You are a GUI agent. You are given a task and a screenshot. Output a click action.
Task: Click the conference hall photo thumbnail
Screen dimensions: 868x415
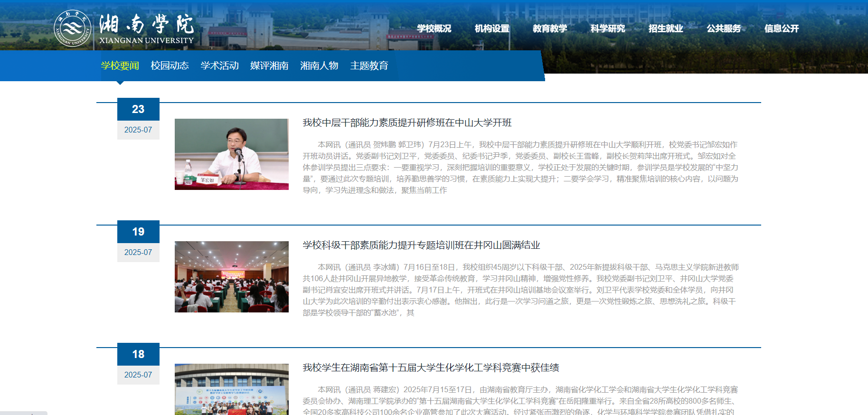click(x=231, y=277)
